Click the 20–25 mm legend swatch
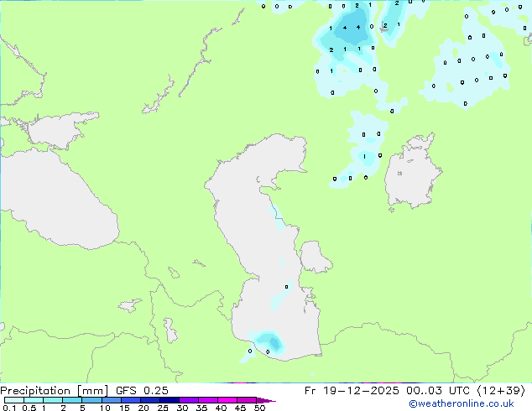This screenshot has height=411, width=532. click(150, 400)
